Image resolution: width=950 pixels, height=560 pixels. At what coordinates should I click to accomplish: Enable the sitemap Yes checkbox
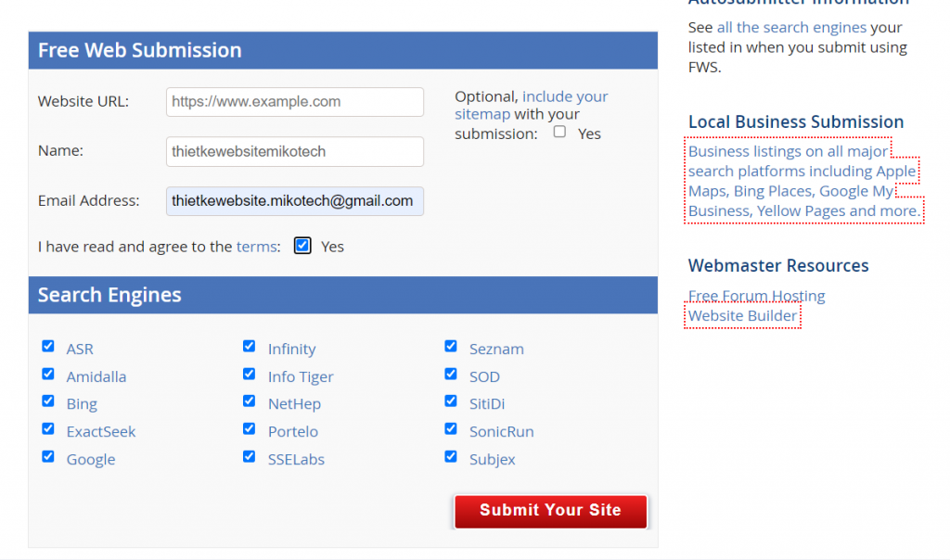[x=559, y=132]
